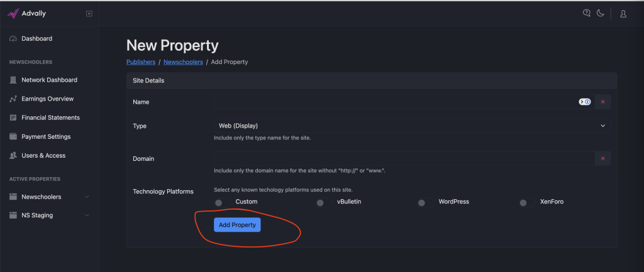644x272 pixels.
Task: Enable the Custom platform toggle
Action: click(x=222, y=203)
